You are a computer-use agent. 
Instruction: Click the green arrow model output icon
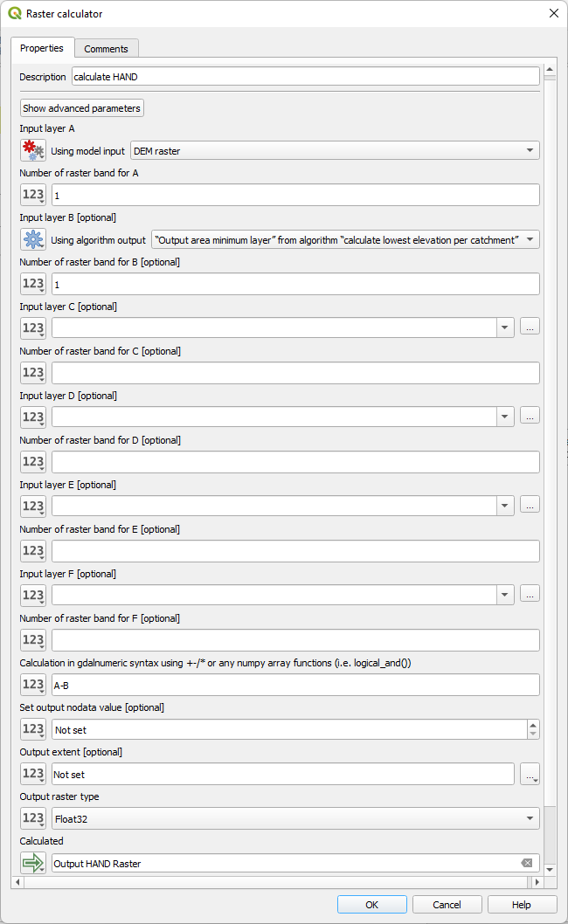[33, 863]
